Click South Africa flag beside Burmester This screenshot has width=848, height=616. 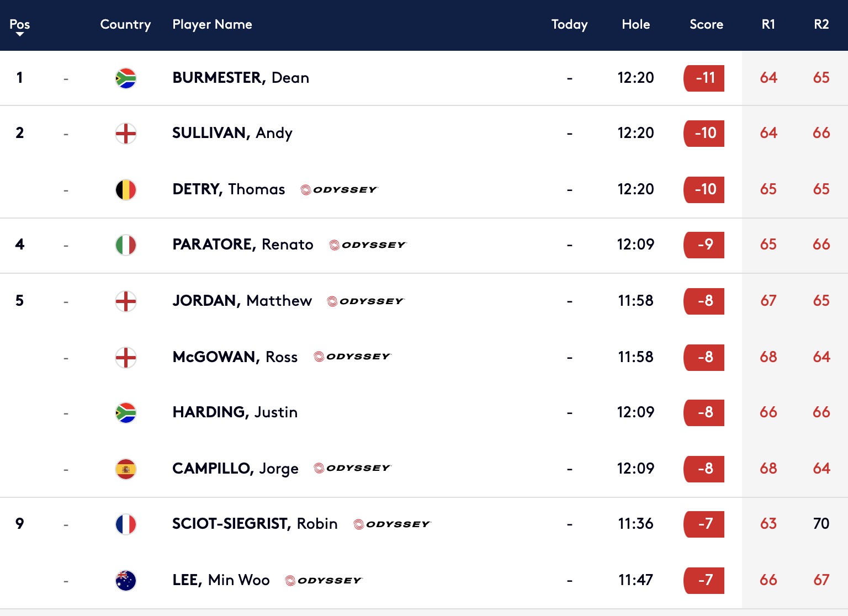(126, 78)
